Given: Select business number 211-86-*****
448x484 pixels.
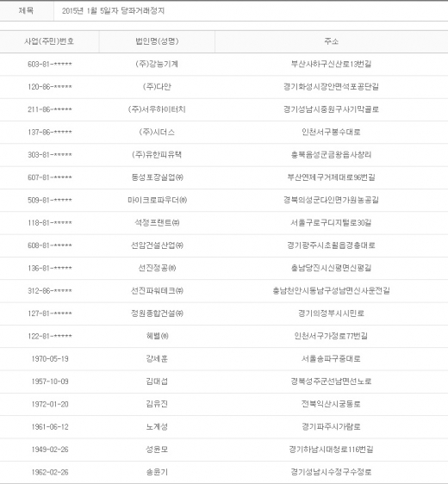Looking at the screenshot, I should click(50, 109).
